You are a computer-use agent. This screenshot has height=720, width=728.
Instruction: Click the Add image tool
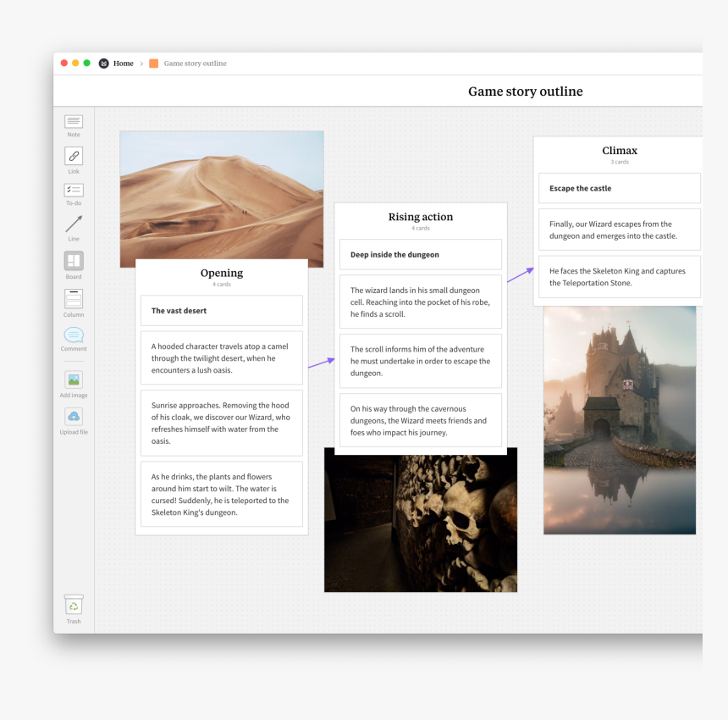[x=74, y=380]
